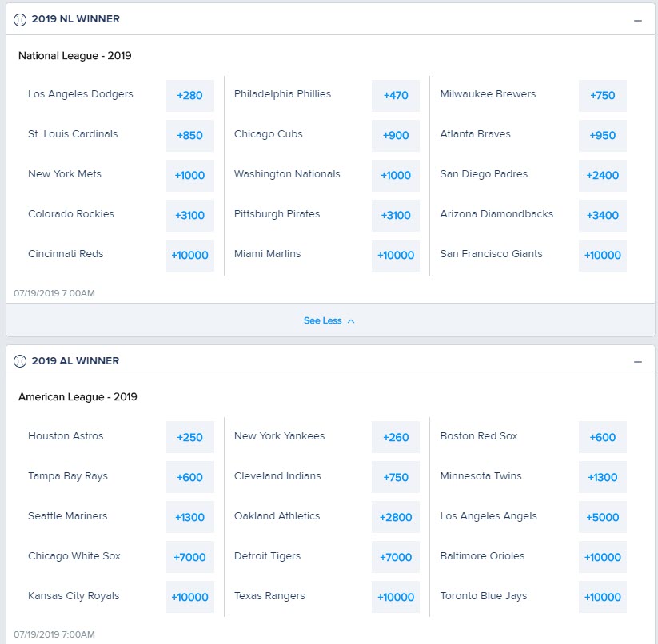The height and width of the screenshot is (644, 658).
Task: Click the baseball icon beside 2019 AL Winner
Action: tap(20, 361)
